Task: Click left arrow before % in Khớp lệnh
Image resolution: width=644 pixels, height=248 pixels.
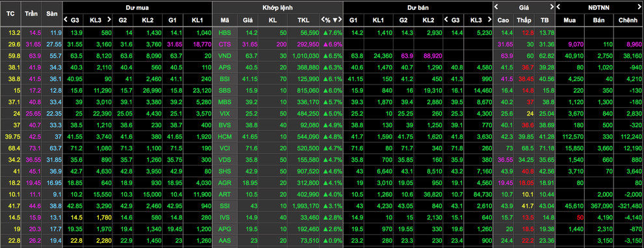Action: pyautogui.click(x=323, y=19)
